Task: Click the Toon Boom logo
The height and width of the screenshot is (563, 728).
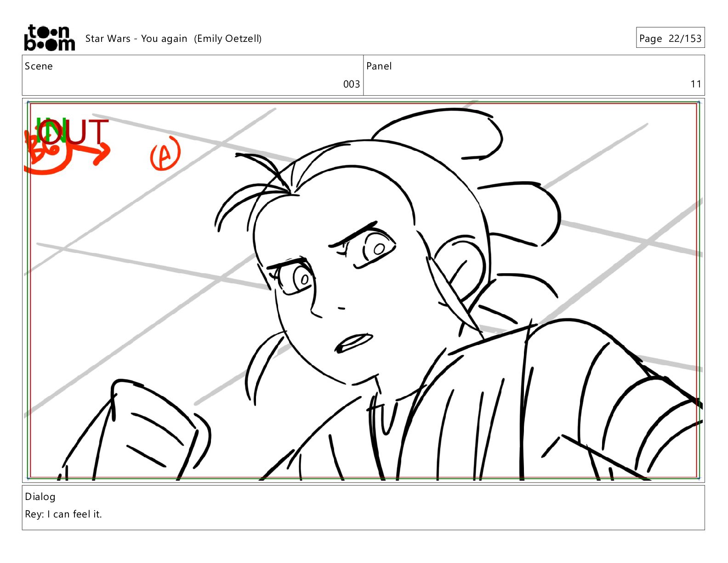Action: [x=49, y=38]
